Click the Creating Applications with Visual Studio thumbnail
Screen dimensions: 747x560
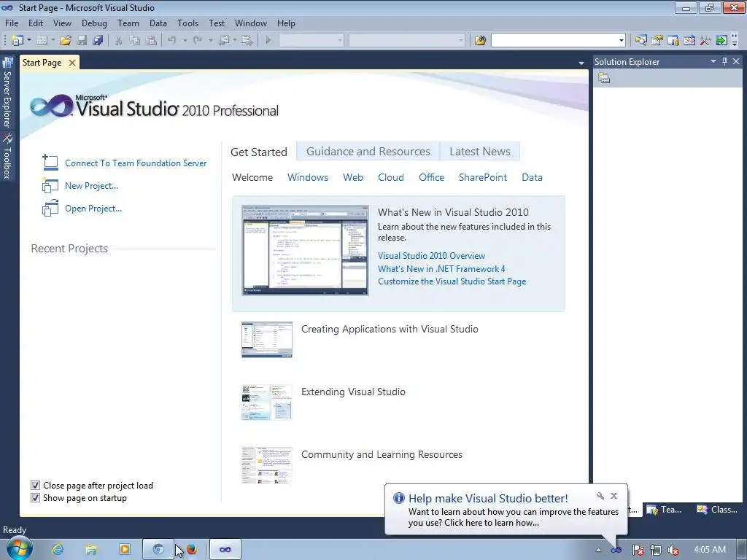point(267,340)
